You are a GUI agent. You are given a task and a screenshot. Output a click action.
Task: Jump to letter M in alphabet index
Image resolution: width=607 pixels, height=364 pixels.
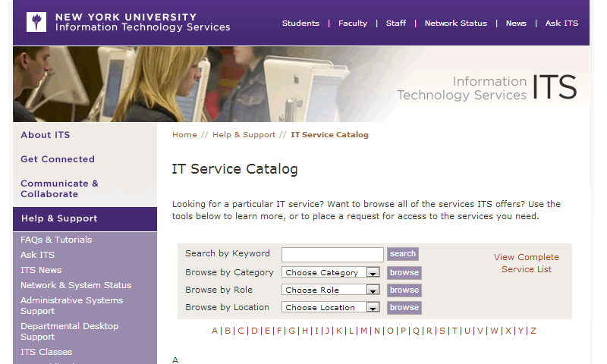363,331
